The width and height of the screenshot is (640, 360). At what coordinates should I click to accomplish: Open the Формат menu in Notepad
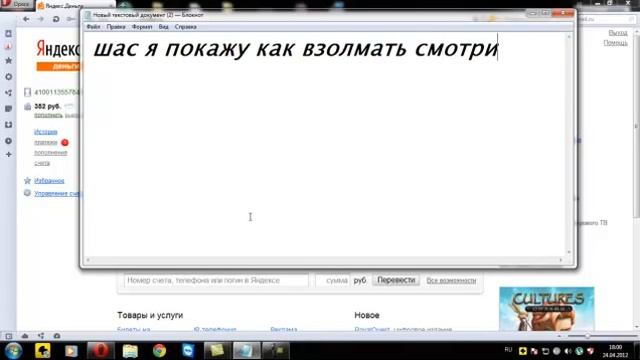coord(142,27)
